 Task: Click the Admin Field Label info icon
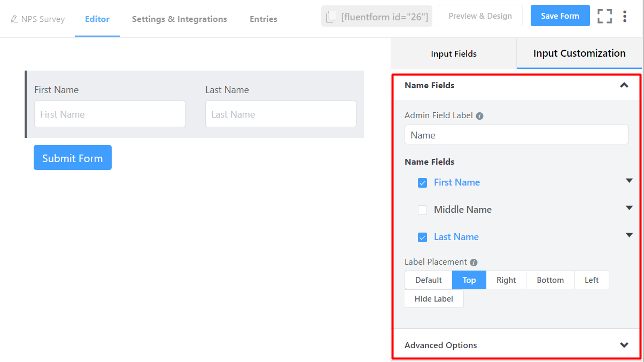point(479,115)
